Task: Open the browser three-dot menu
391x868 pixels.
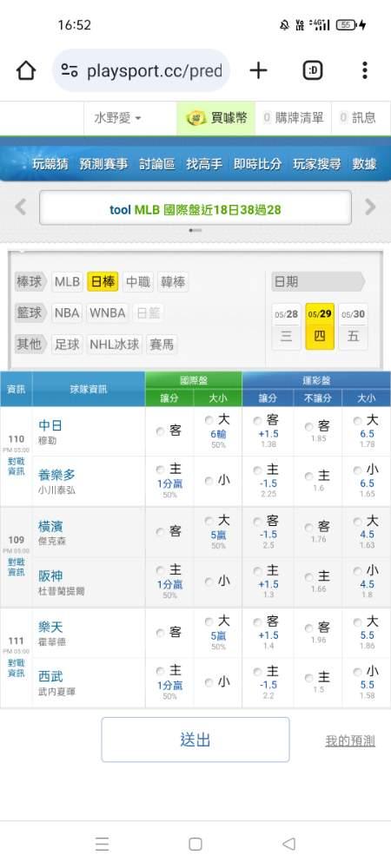Action: [x=364, y=70]
